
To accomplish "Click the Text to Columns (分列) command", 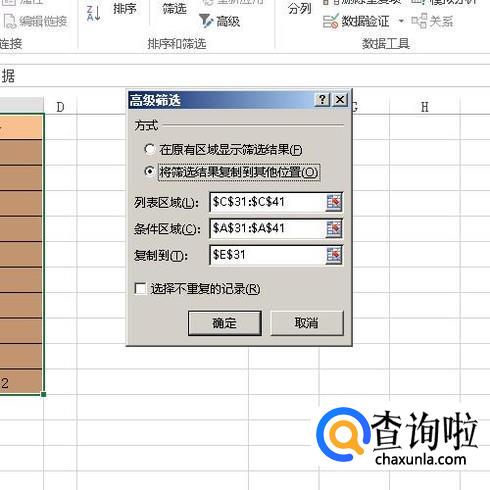I will [x=299, y=9].
